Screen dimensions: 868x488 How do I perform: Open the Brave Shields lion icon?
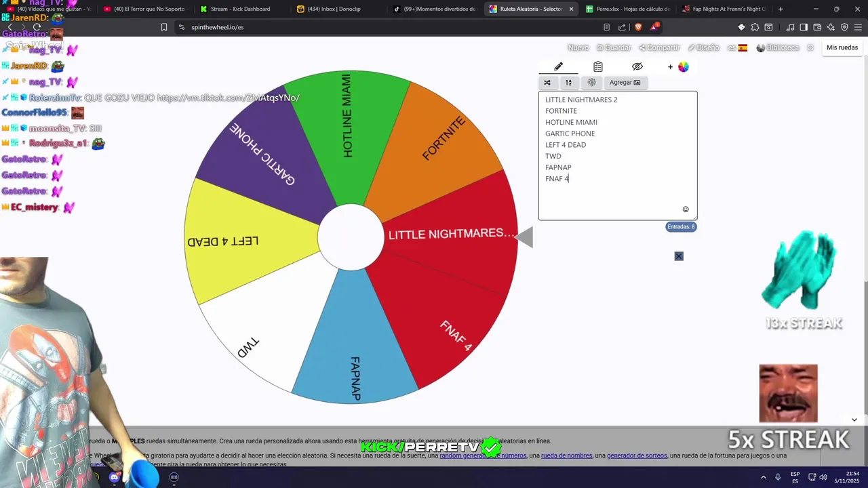tap(638, 27)
